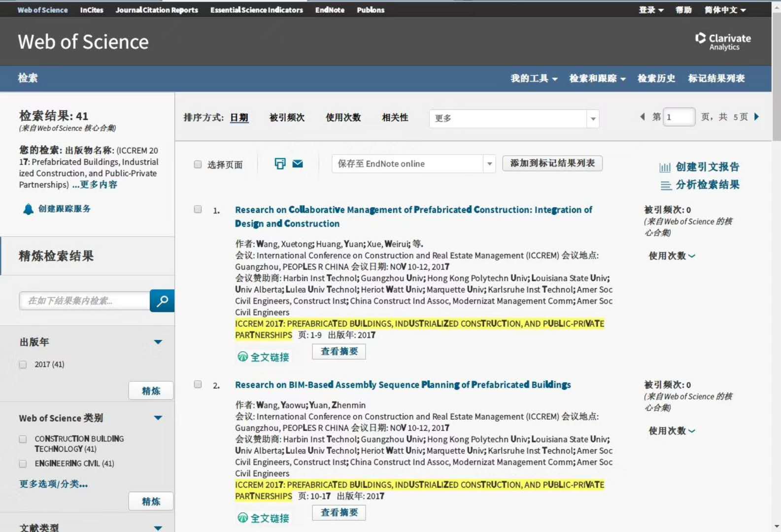Click full text link icon for result 2
The width and height of the screenshot is (781, 532).
click(242, 518)
